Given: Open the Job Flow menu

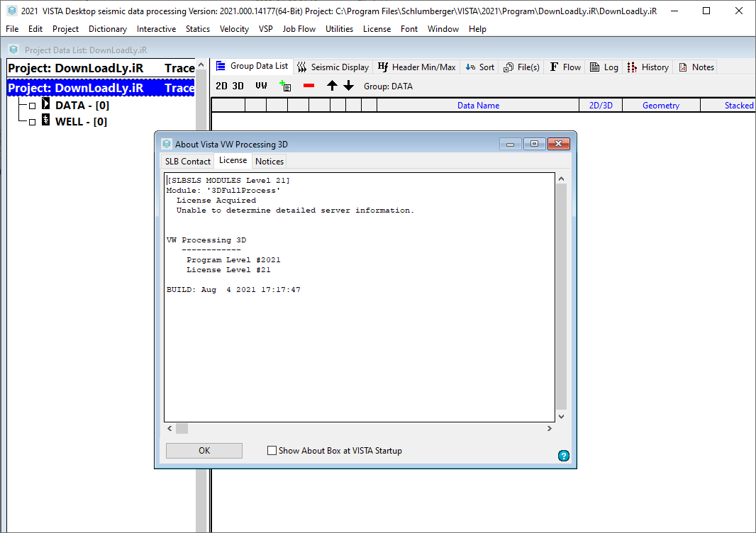Looking at the screenshot, I should click(x=299, y=29).
